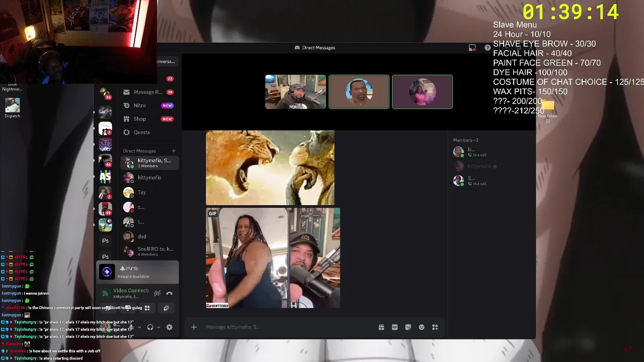Open the Tay direct message

pos(149,192)
